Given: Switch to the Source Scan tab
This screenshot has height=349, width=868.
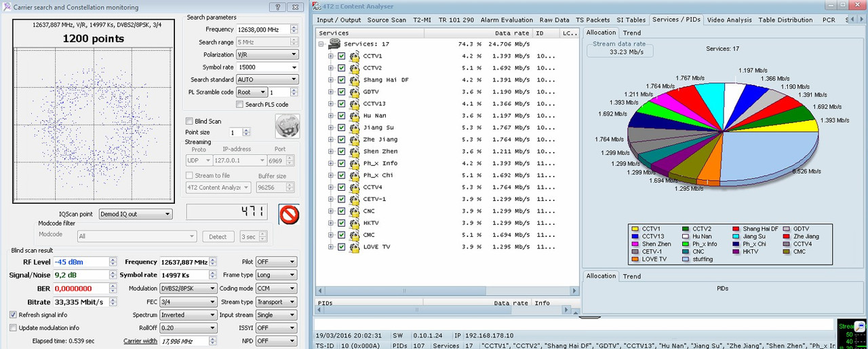Looking at the screenshot, I should tap(387, 20).
